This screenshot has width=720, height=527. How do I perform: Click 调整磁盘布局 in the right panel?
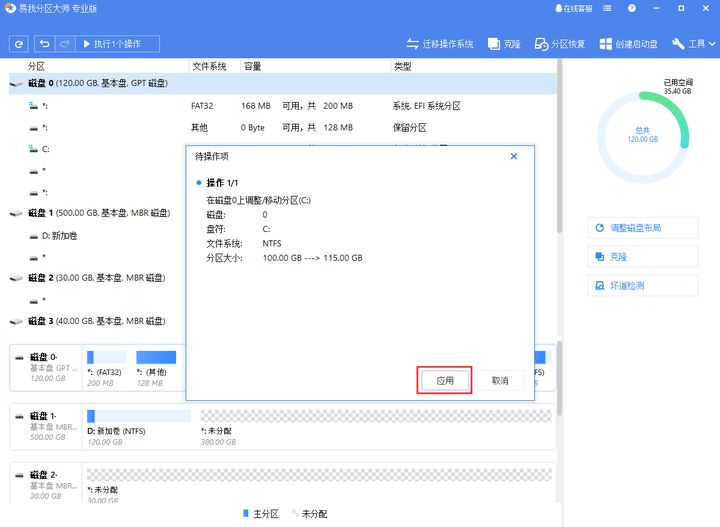click(642, 228)
